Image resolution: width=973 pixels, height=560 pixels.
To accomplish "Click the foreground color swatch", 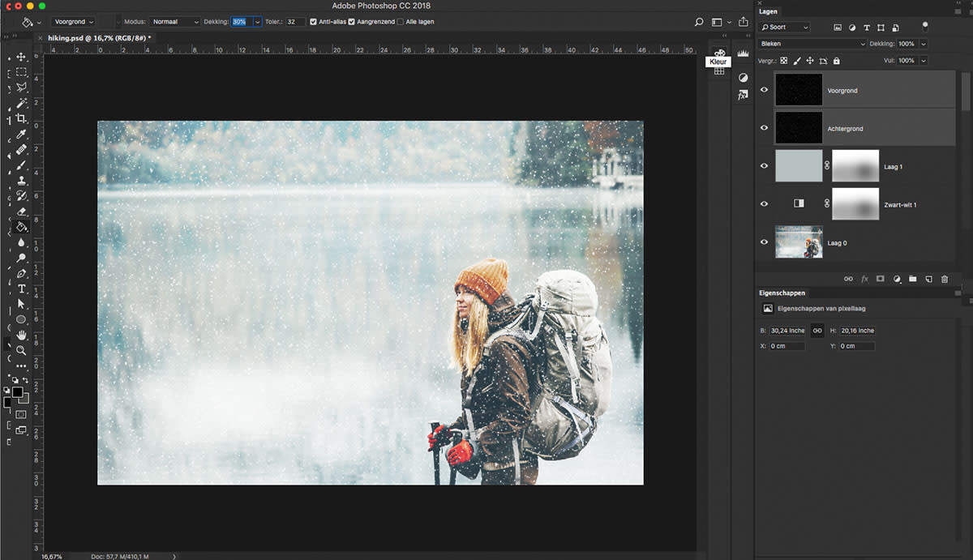I will click(x=17, y=392).
